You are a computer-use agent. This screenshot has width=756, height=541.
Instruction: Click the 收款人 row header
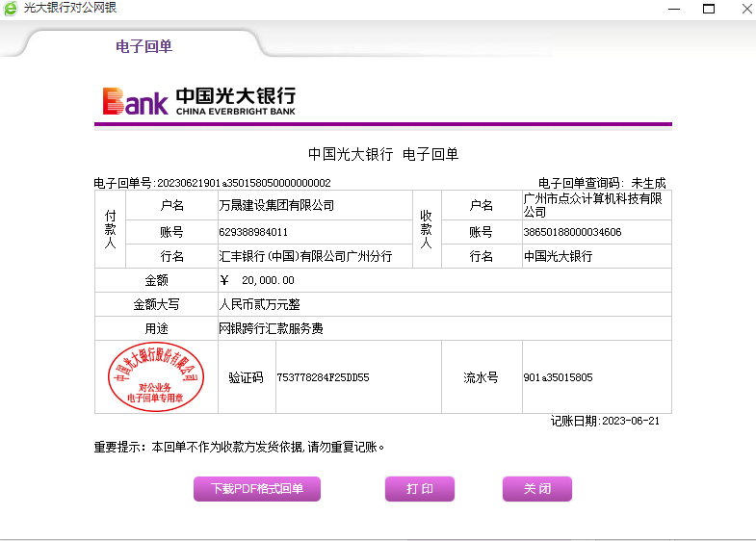[x=427, y=229]
